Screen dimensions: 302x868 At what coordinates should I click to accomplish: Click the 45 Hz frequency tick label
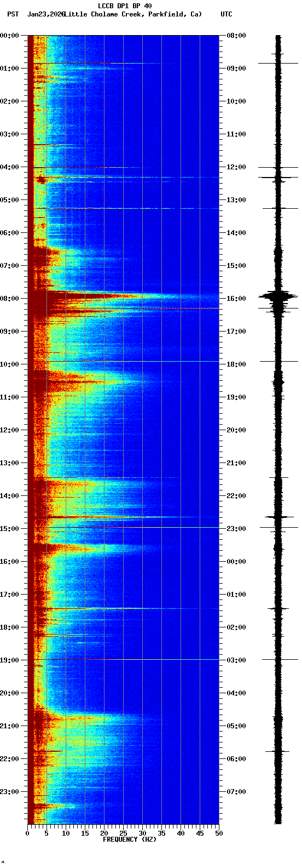[200, 833]
